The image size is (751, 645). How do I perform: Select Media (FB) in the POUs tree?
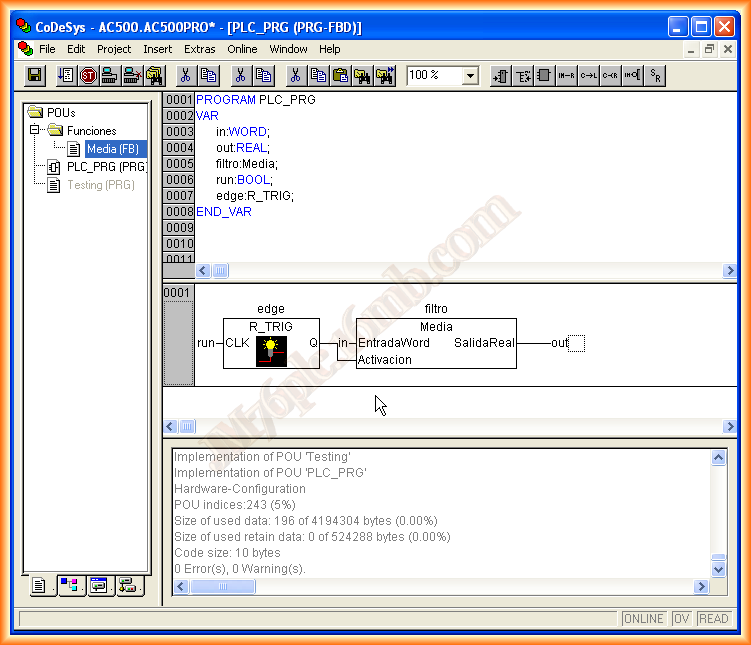(112, 149)
